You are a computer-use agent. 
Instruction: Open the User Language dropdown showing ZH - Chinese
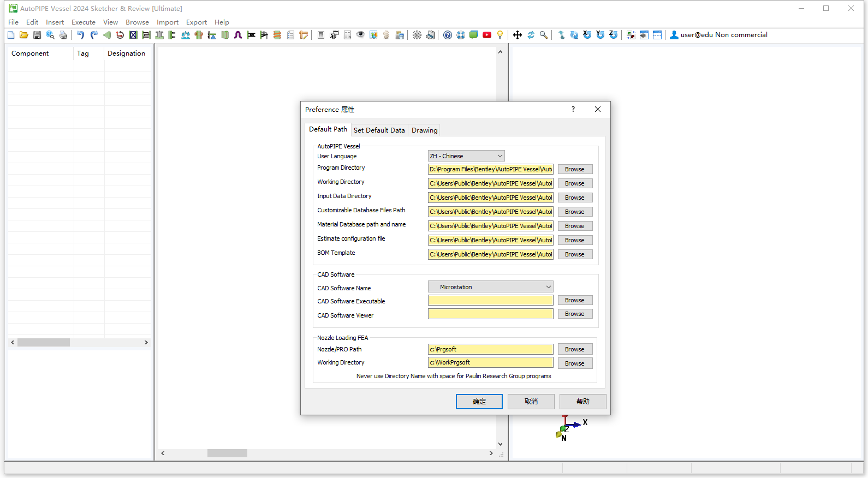(x=466, y=156)
